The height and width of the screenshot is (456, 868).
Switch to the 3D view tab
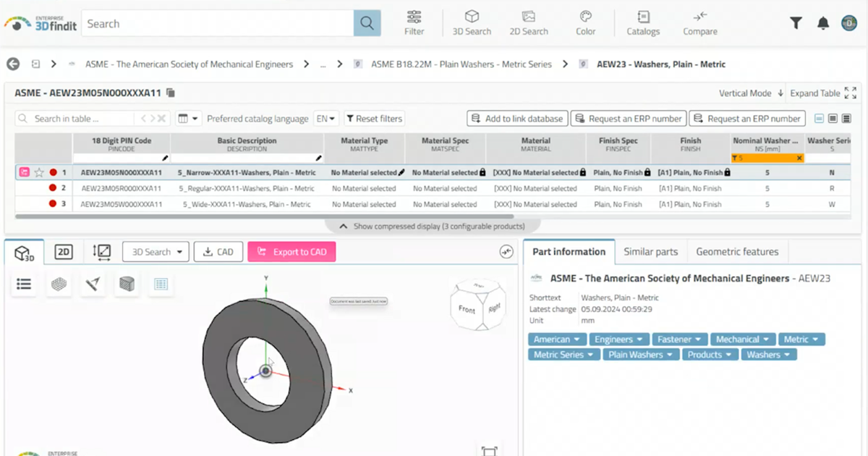(x=25, y=252)
